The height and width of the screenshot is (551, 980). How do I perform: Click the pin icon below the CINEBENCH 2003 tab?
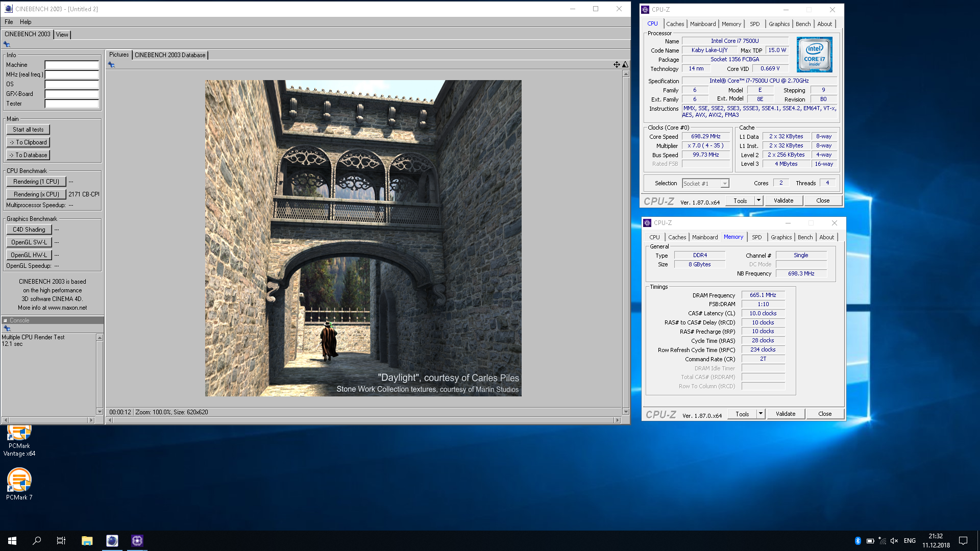coord(7,44)
